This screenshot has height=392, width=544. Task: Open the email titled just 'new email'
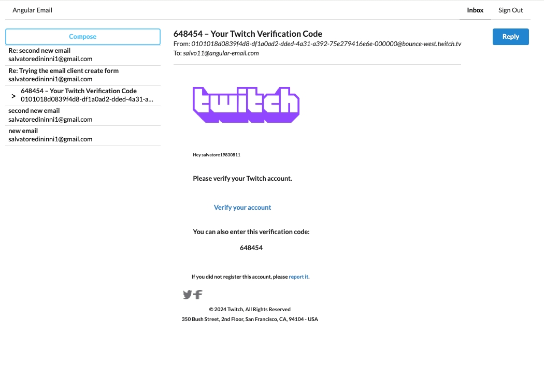[x=83, y=135]
